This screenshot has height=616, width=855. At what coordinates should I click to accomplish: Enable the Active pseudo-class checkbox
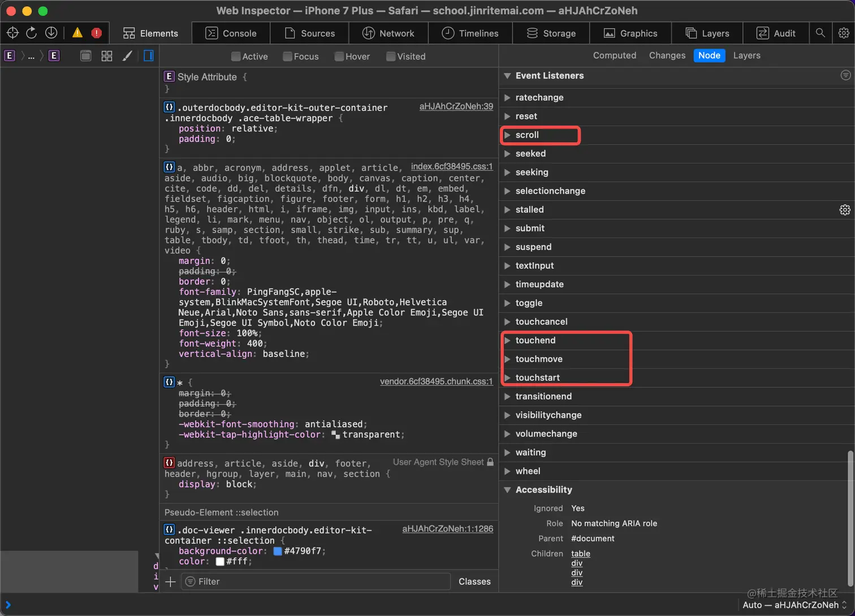click(x=236, y=56)
